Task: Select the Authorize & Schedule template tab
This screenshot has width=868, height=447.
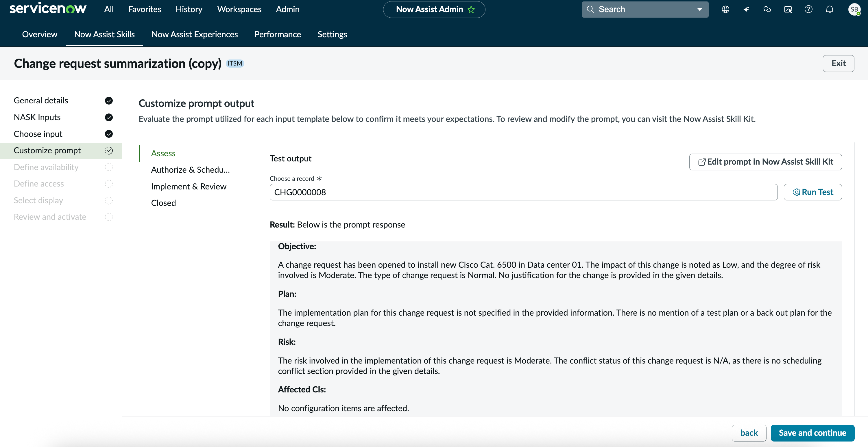Action: point(190,170)
